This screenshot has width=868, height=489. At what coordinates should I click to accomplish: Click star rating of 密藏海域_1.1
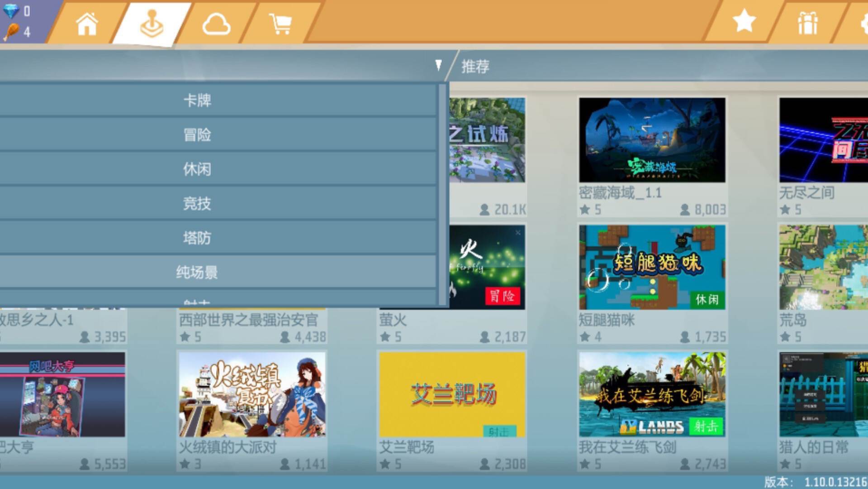click(x=591, y=210)
